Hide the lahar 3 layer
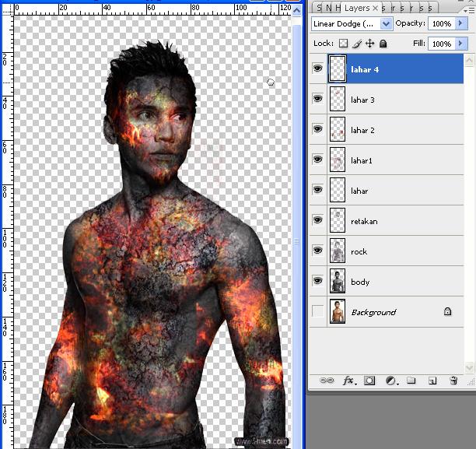The width and height of the screenshot is (476, 449). point(318,99)
